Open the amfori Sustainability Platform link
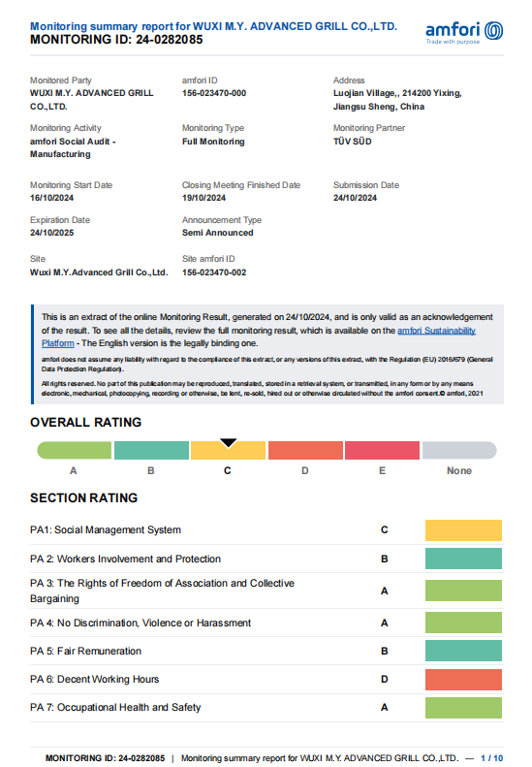 (x=436, y=331)
